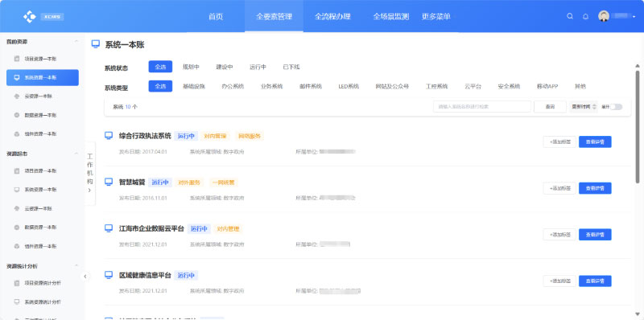Focus the system name search field
This screenshot has height=320, width=644.
point(481,107)
